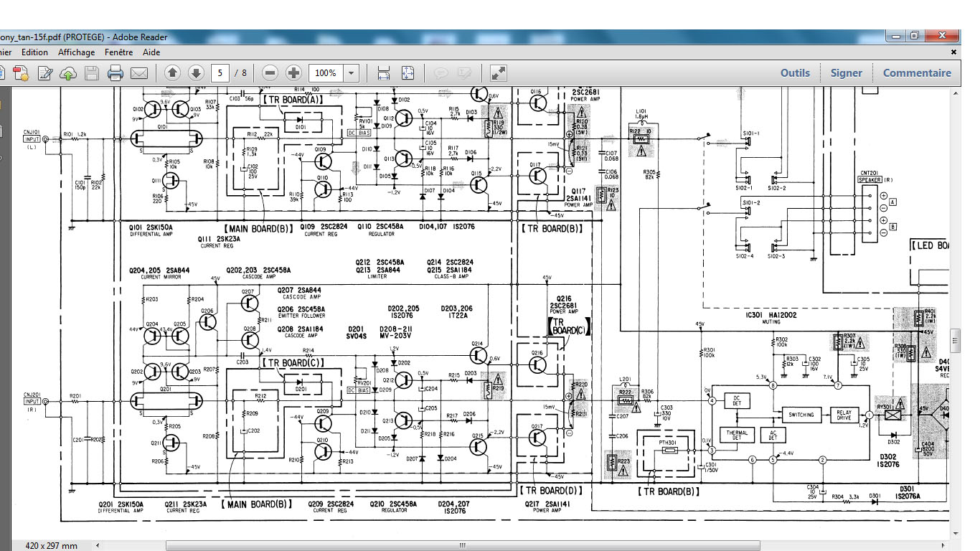Click the page number input field
Viewport: 980px width, 551px height.
[x=220, y=72]
